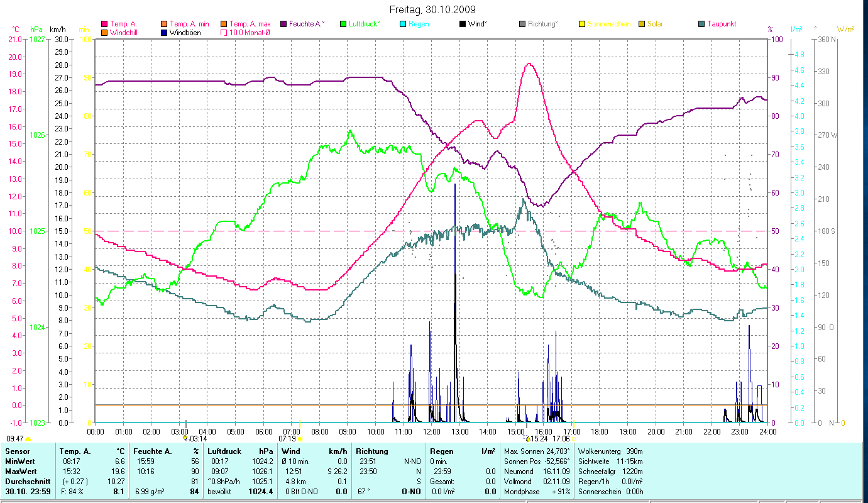Click the green Luftdruck legend square
The image size is (868, 503).
click(343, 24)
